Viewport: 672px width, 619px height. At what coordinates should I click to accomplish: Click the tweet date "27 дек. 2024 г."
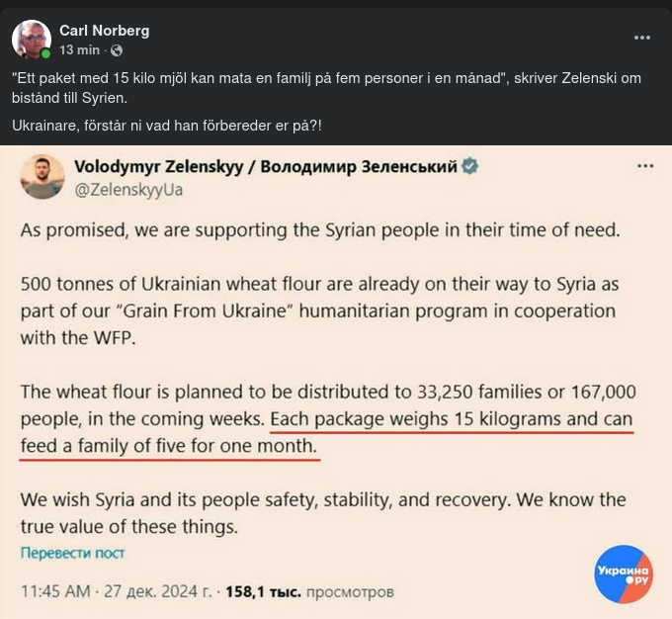tap(157, 592)
